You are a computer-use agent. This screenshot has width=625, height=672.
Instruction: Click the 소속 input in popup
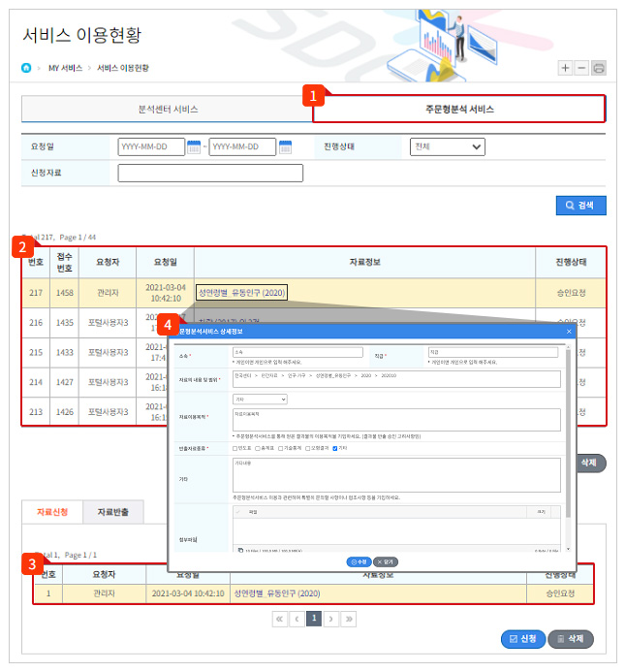(x=297, y=352)
